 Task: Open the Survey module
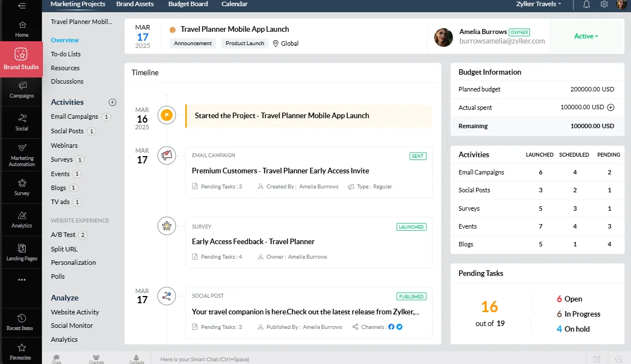[22, 187]
